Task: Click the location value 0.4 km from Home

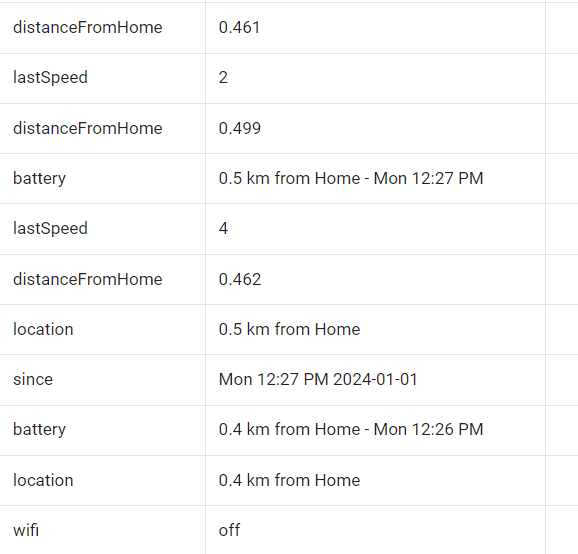Action: click(289, 481)
